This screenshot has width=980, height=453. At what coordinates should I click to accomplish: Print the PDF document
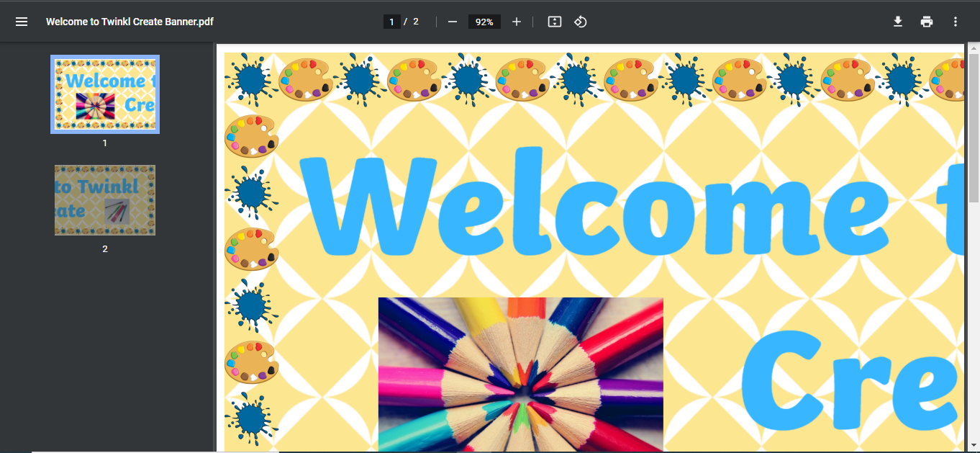(927, 22)
